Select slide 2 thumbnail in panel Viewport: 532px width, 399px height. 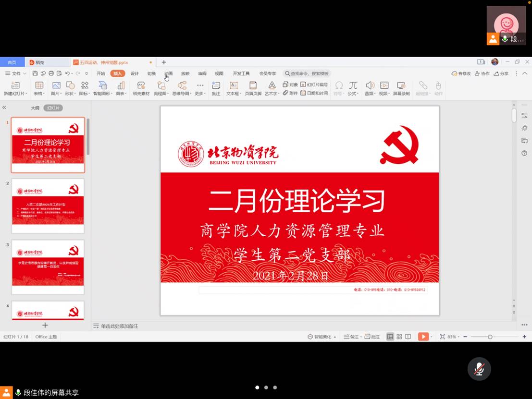[48, 206]
